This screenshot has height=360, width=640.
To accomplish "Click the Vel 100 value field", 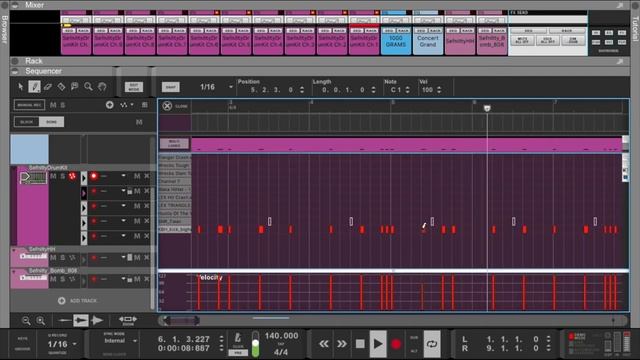I will (x=427, y=90).
